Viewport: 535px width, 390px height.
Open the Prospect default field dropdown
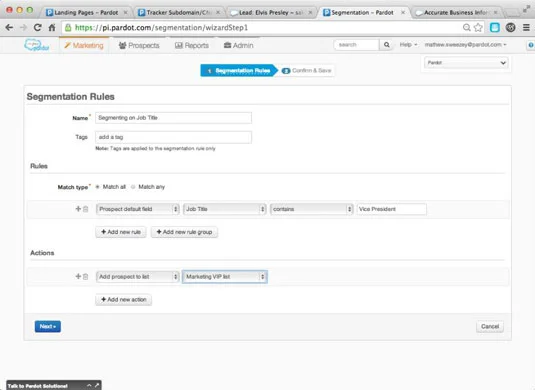[138, 209]
